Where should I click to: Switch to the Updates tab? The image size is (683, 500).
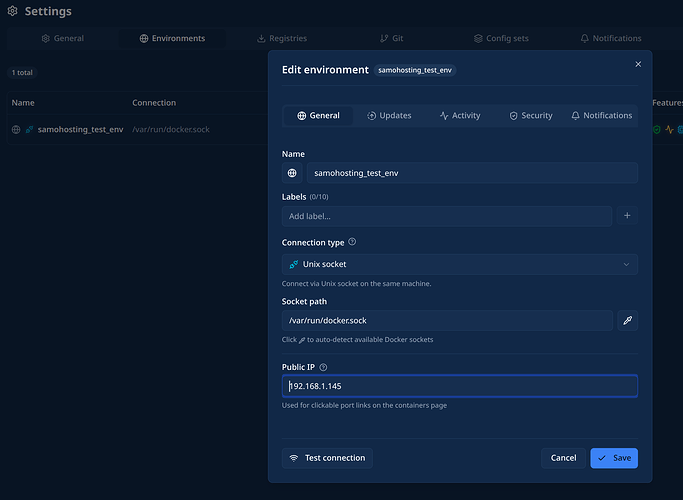[x=389, y=116]
